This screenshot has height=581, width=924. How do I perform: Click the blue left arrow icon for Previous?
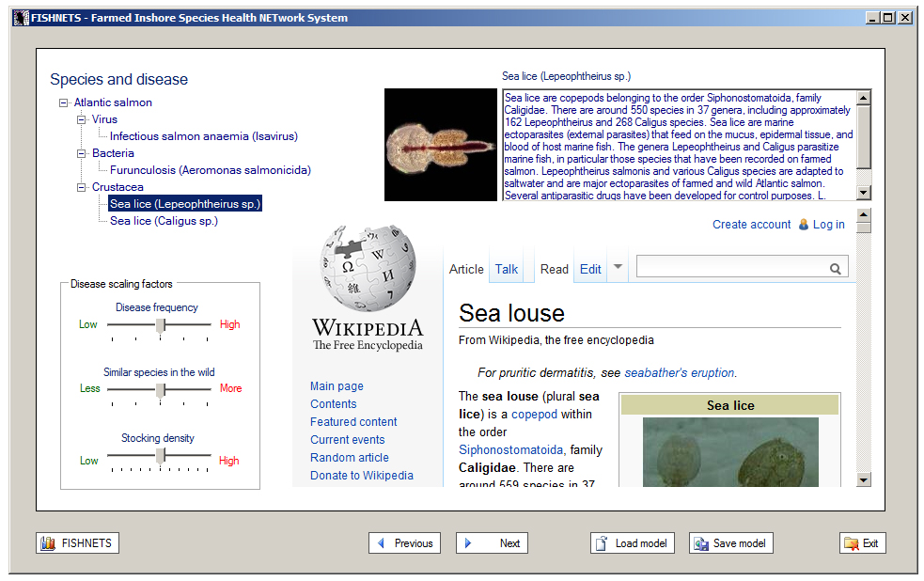coord(381,543)
